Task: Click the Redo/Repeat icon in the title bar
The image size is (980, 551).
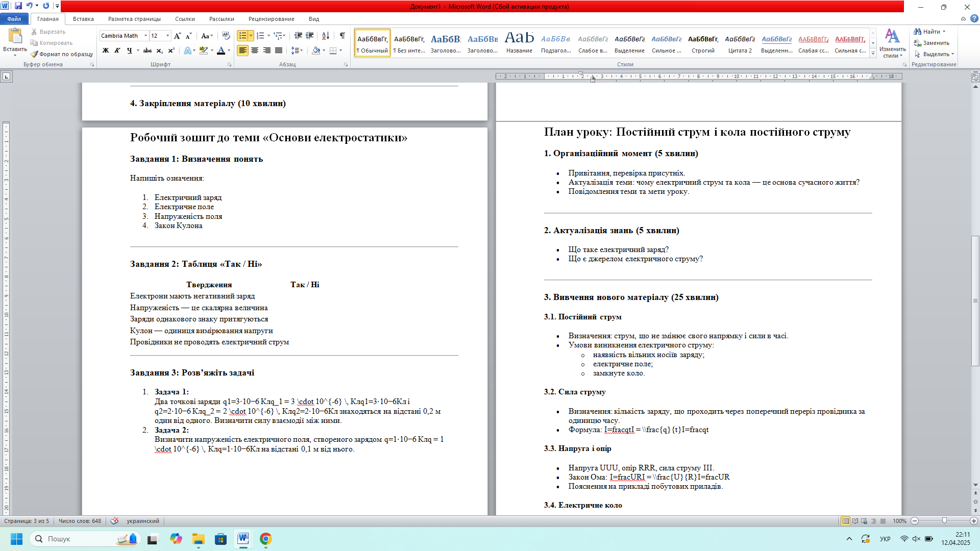Action: [x=46, y=6]
